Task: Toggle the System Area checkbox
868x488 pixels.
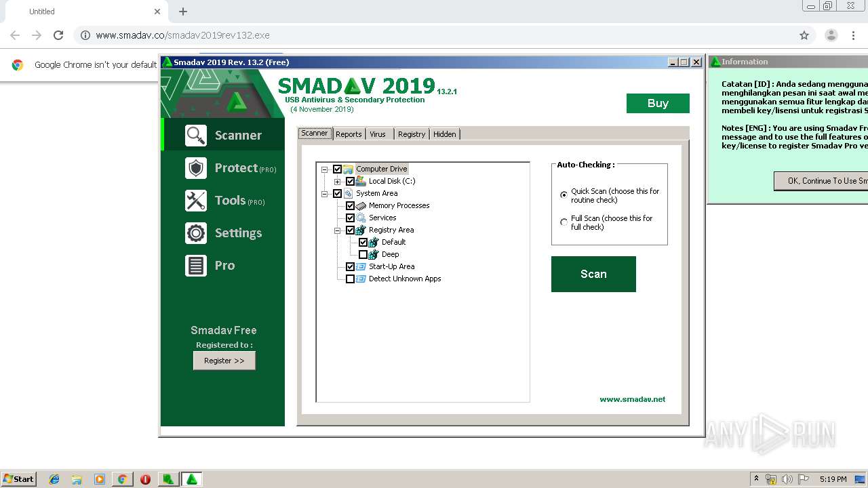Action: tap(338, 193)
